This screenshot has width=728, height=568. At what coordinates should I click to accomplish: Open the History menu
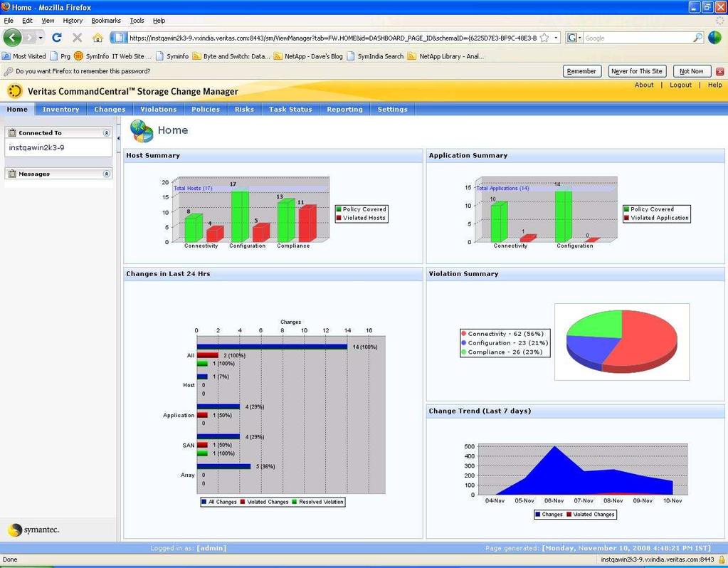click(x=73, y=21)
